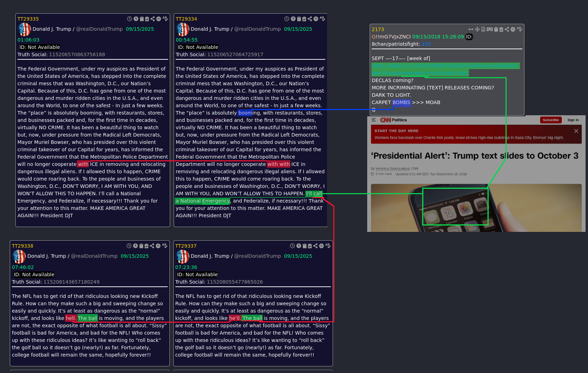Click timestamp 07:23:36 on post TT29337

[x=186, y=267]
